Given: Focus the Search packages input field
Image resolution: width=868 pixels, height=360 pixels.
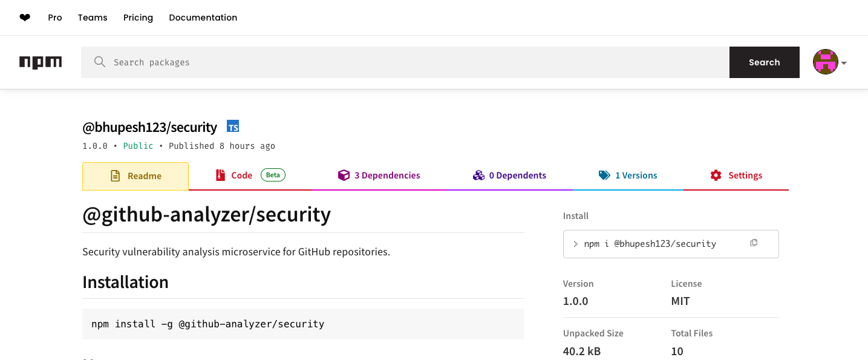Looking at the screenshot, I should coord(405,62).
